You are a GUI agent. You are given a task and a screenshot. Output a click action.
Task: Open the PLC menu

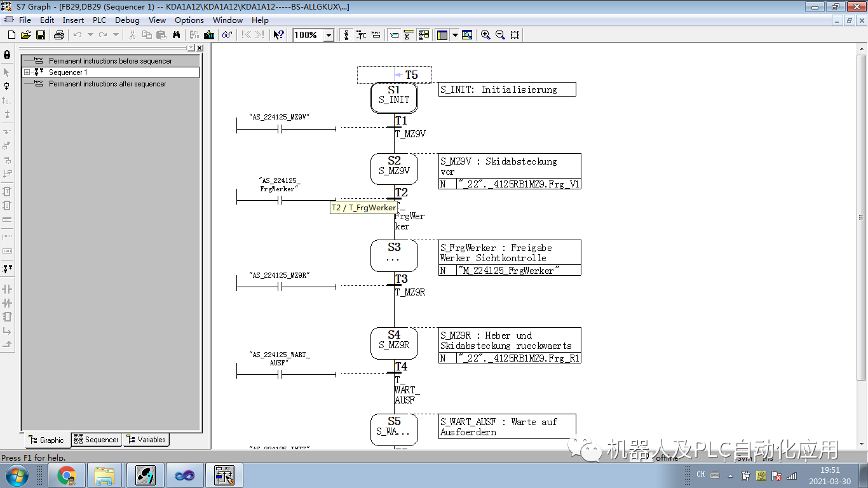pyautogui.click(x=99, y=20)
